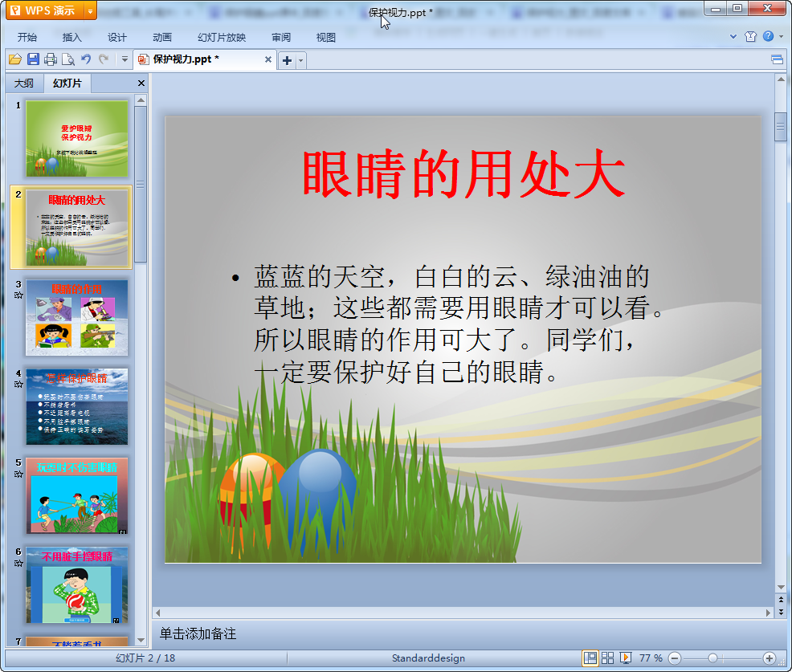Open the 设计 ribbon tab
The width and height of the screenshot is (792, 672).
(x=116, y=38)
